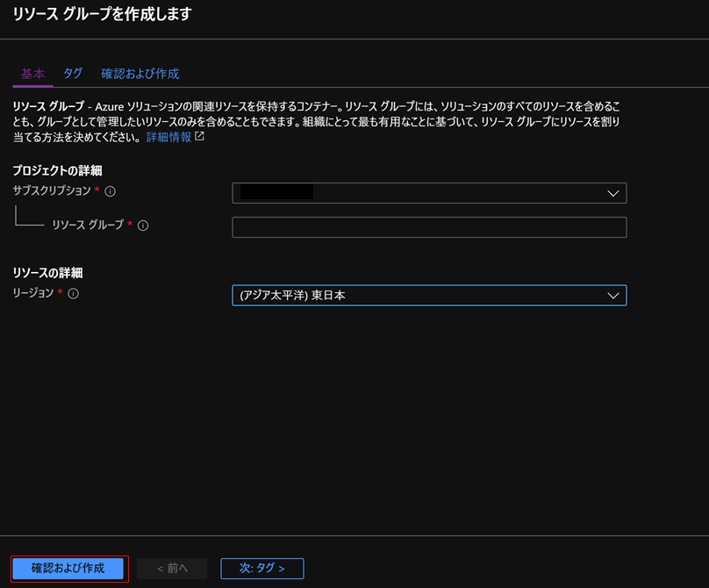Click the 次: タグ button
Viewport: 709px width, 588px height.
(x=261, y=568)
